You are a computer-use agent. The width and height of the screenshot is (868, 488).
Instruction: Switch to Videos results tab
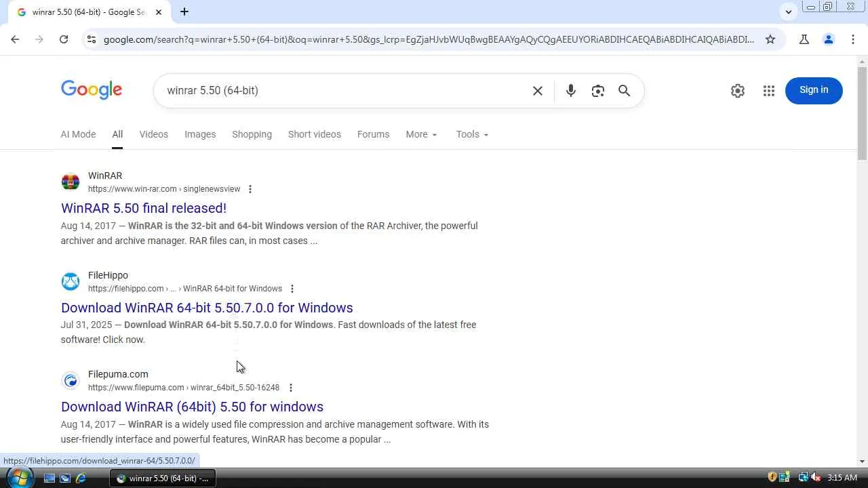pyautogui.click(x=154, y=134)
